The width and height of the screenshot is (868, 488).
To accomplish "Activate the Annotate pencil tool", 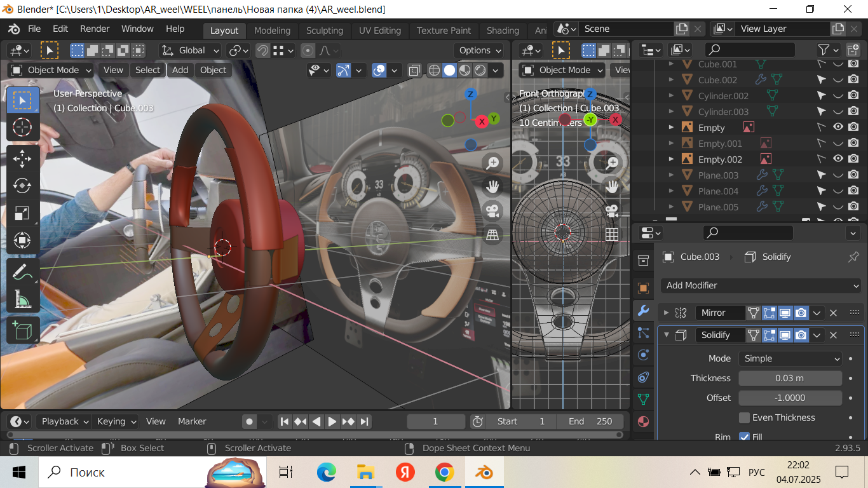I will [x=22, y=271].
